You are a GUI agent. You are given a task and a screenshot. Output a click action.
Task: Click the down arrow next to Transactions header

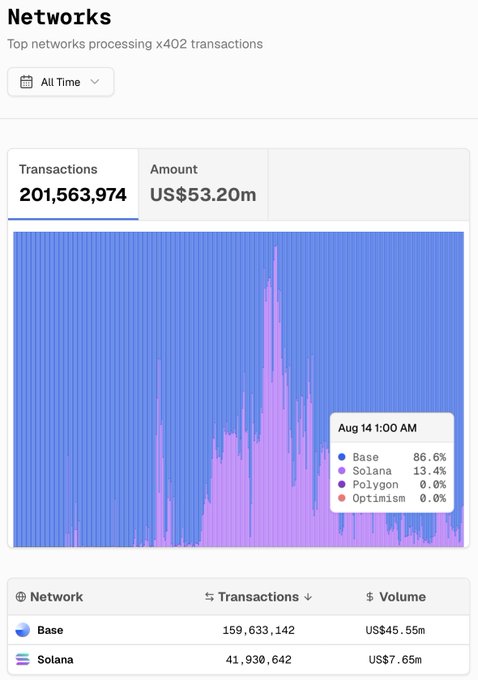pyautogui.click(x=308, y=597)
